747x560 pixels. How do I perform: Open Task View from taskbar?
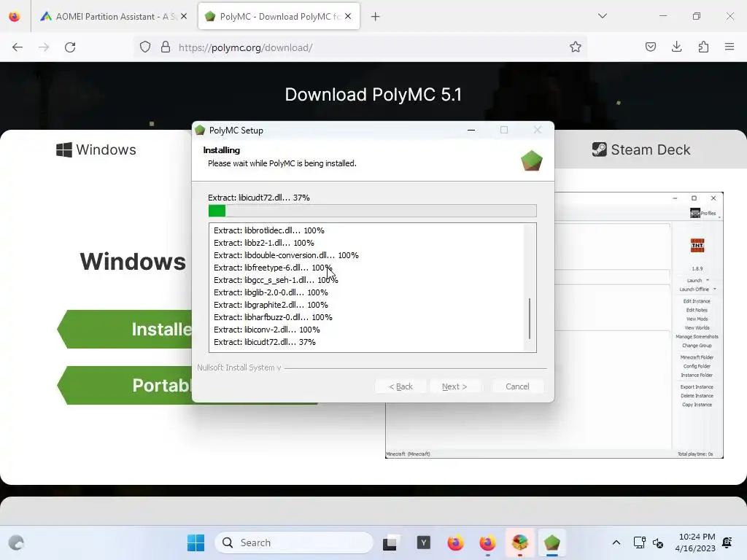(x=390, y=542)
